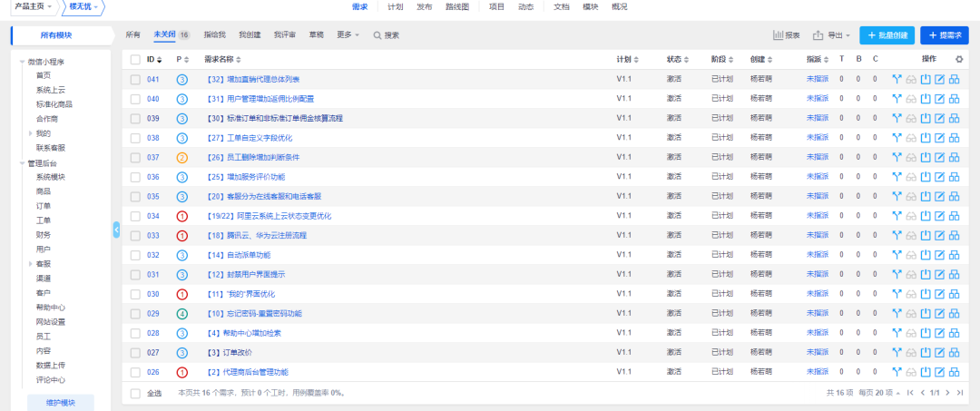Collapse the 管理后台 module tree node
The width and height of the screenshot is (980, 411).
coord(23,163)
